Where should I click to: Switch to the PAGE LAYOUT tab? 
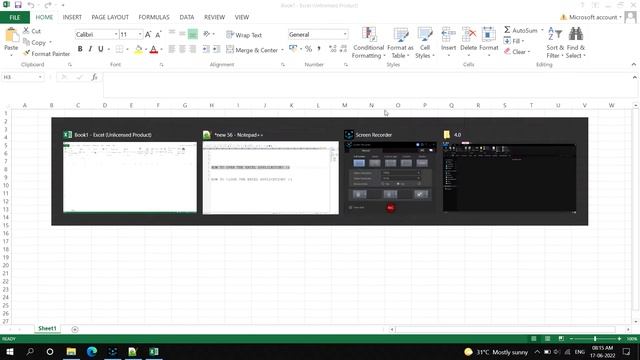point(110,17)
